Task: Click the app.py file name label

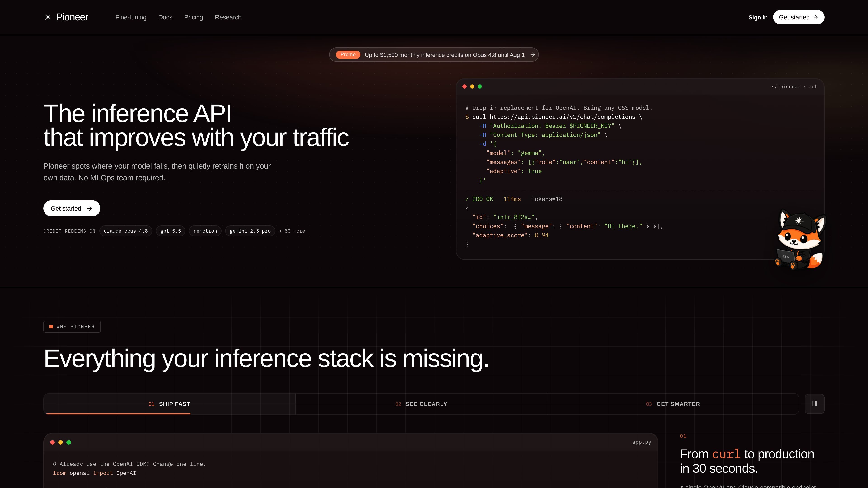Action: [x=642, y=442]
